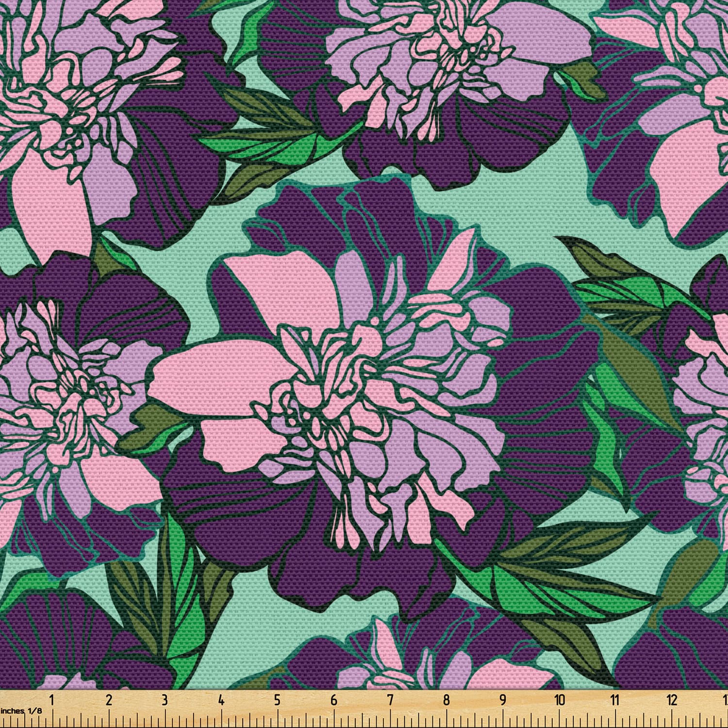Viewport: 728px width, 728px height.
Task: Click the number 6 on the ruler
Action: [x=333, y=699]
